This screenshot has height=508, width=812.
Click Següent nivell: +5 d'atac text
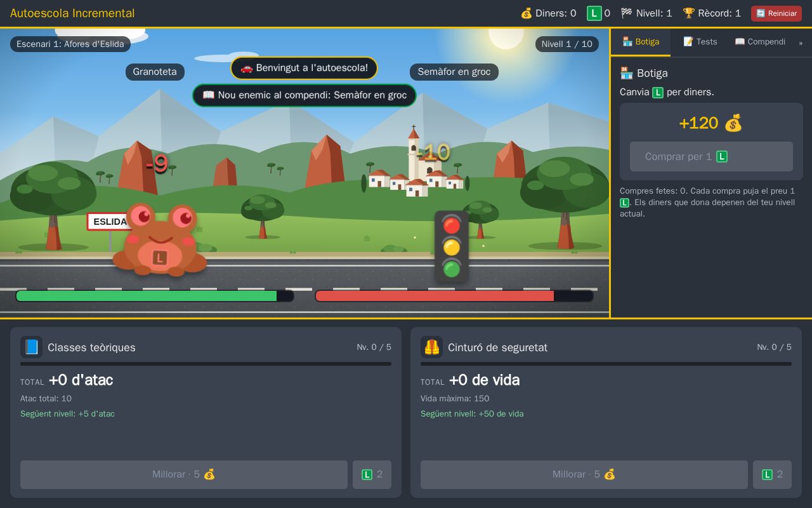(67, 414)
